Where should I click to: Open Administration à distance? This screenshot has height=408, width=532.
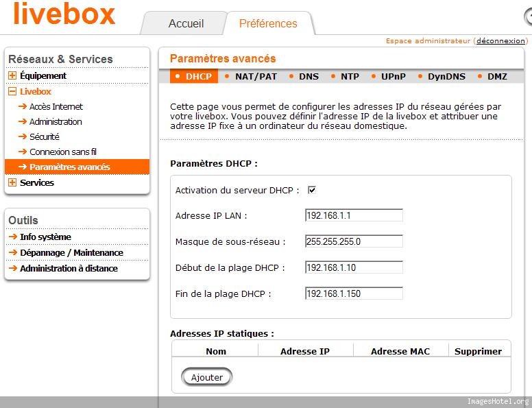(69, 268)
